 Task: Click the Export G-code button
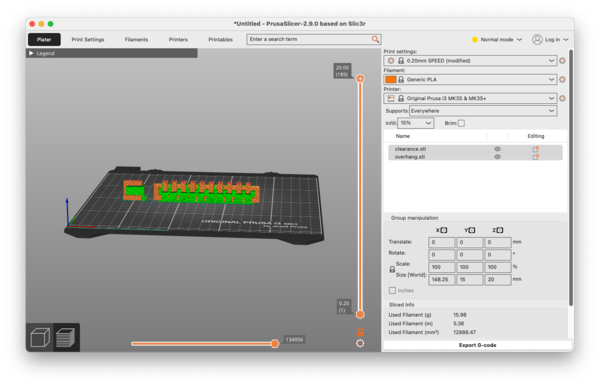point(477,345)
